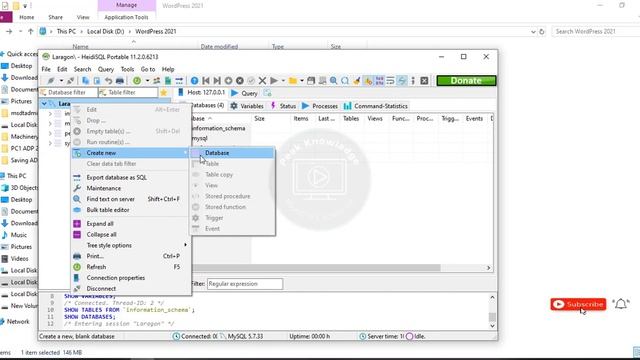
Task: Click the Export SQL icon in toolbar
Action: tap(179, 81)
